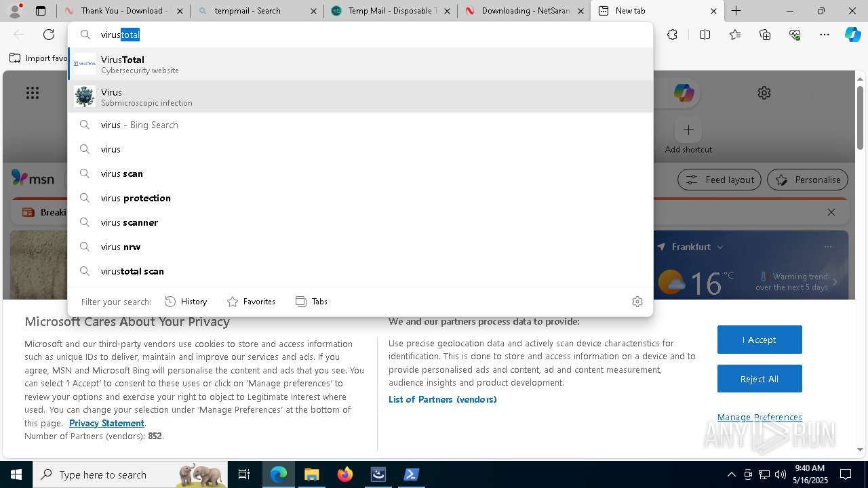The image size is (868, 488).
Task: Click the Feed layout button
Action: (x=719, y=180)
